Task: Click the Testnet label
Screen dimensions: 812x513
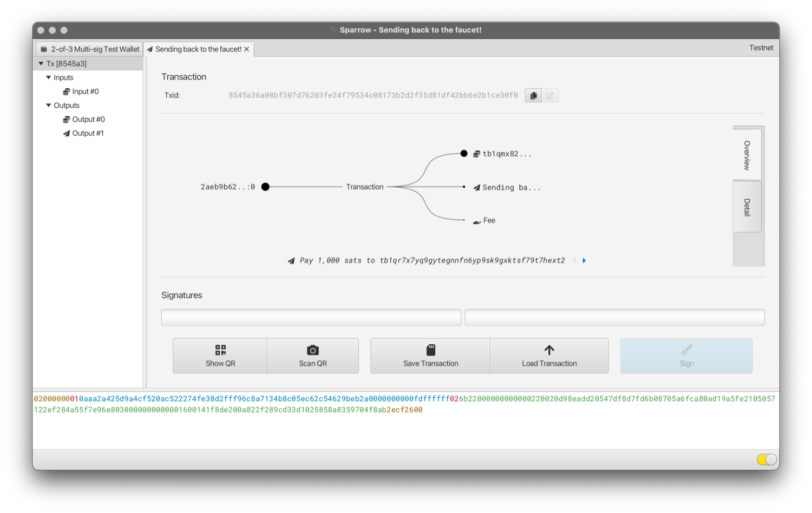Action: 761,48
